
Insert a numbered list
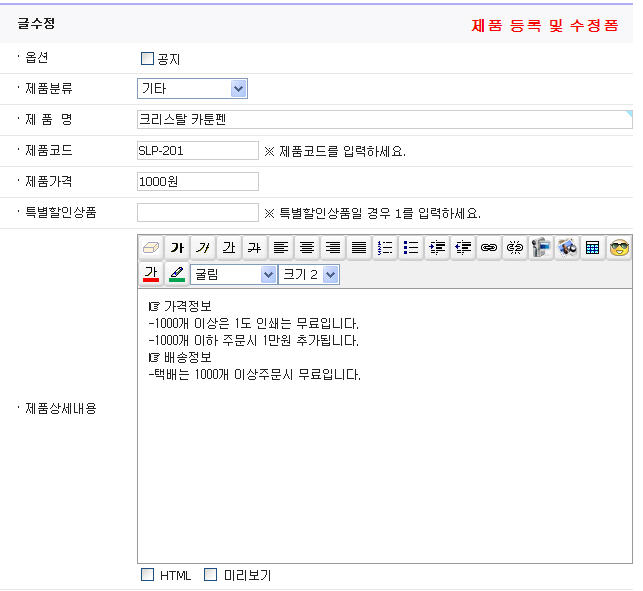pyautogui.click(x=385, y=248)
